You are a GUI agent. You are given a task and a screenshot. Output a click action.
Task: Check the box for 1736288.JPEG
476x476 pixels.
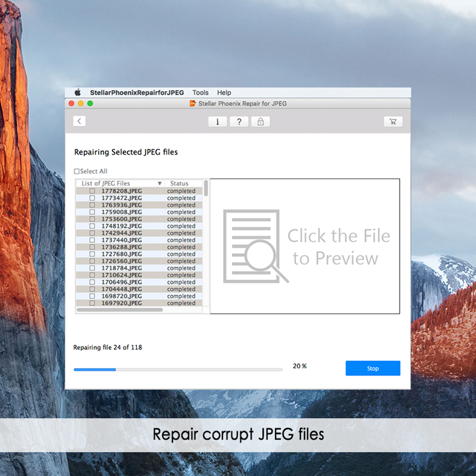(x=92, y=247)
